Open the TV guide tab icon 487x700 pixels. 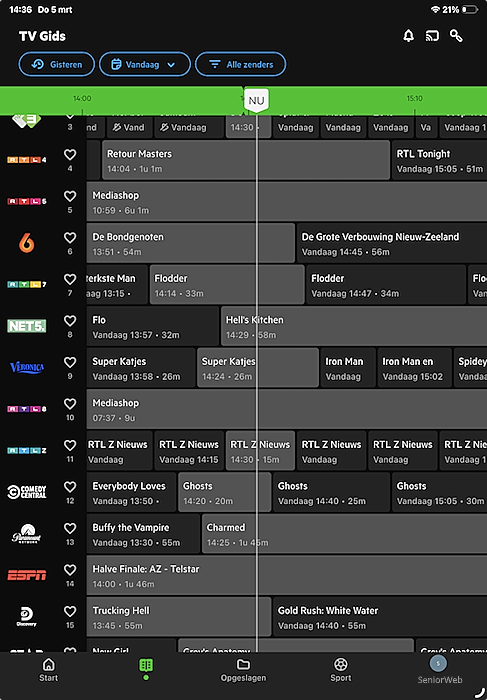(x=146, y=669)
